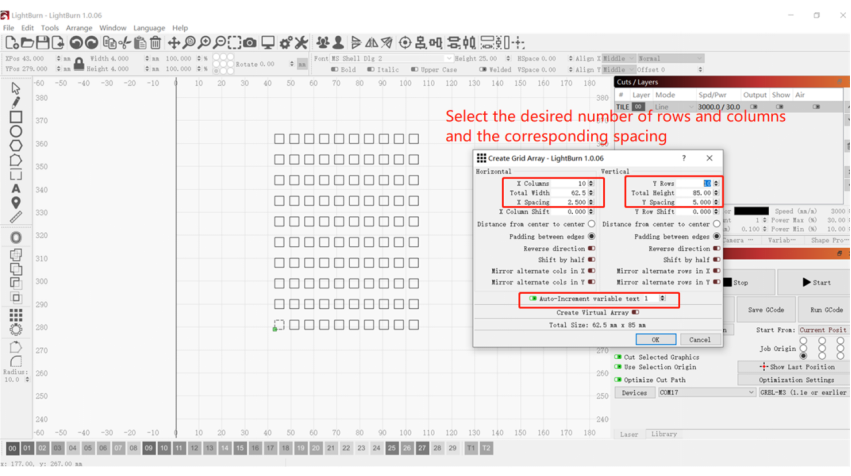Open the Font dropdown MS Shell Dlg 2
Image resolution: width=851 pixels, height=476 pixels.
[x=391, y=59]
